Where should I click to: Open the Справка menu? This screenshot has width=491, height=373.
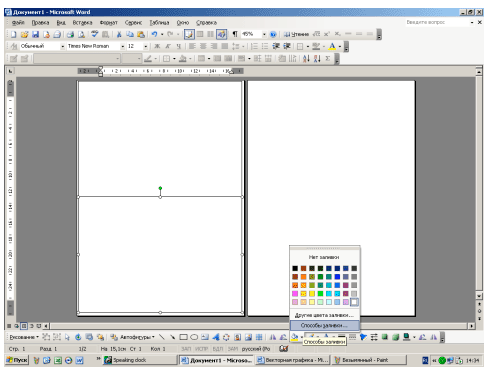click(206, 23)
